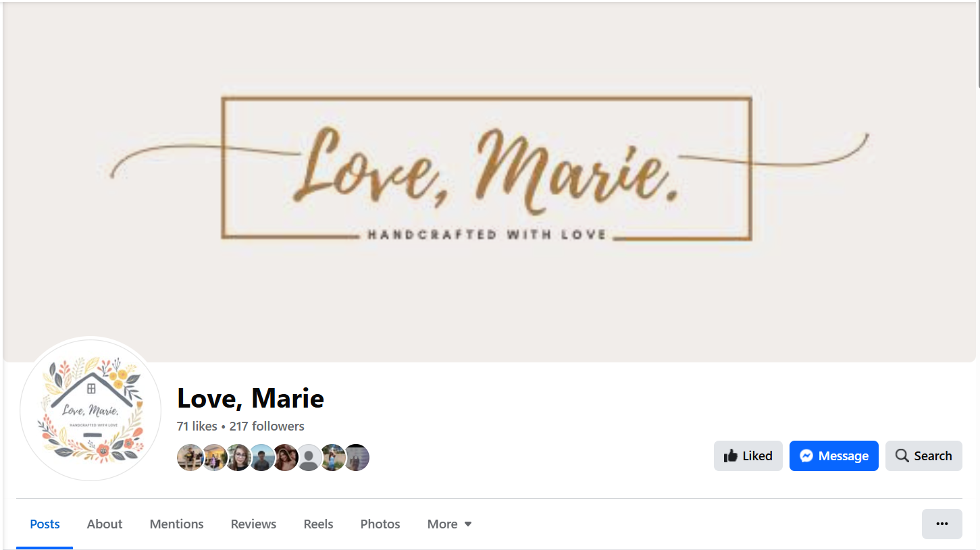Switch to the About tab
This screenshot has height=550, width=980.
105,524
